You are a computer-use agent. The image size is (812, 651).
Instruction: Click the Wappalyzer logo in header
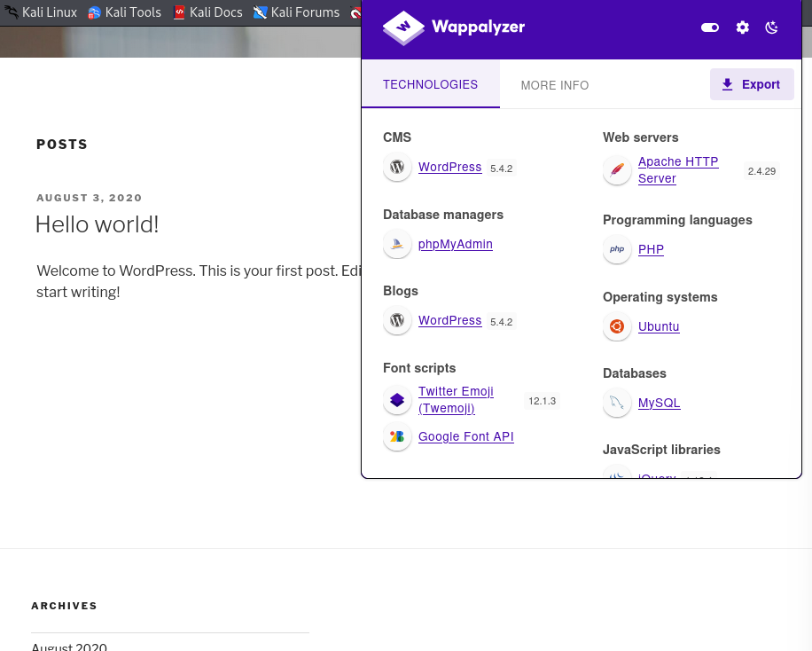[x=454, y=27]
